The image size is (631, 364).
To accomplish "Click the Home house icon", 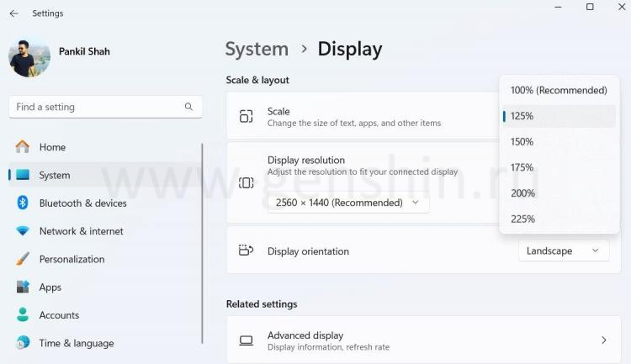I will (23, 147).
